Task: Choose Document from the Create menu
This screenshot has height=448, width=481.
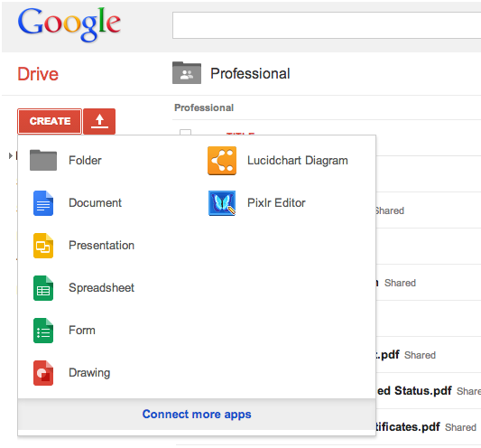Action: [95, 203]
